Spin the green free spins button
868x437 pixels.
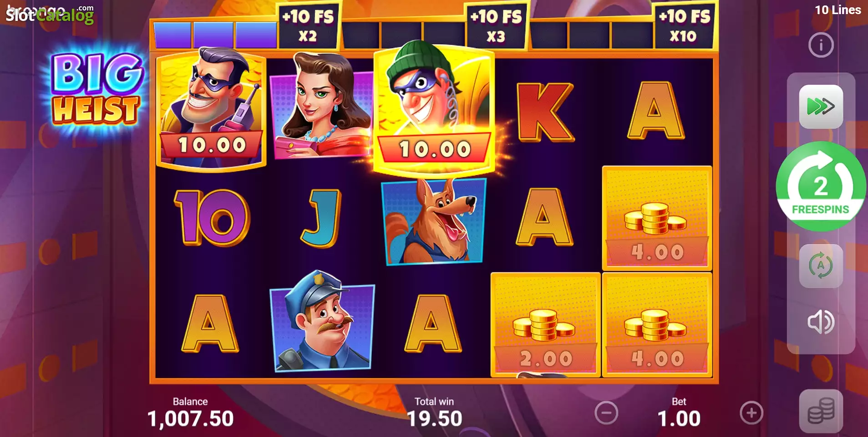point(821,187)
